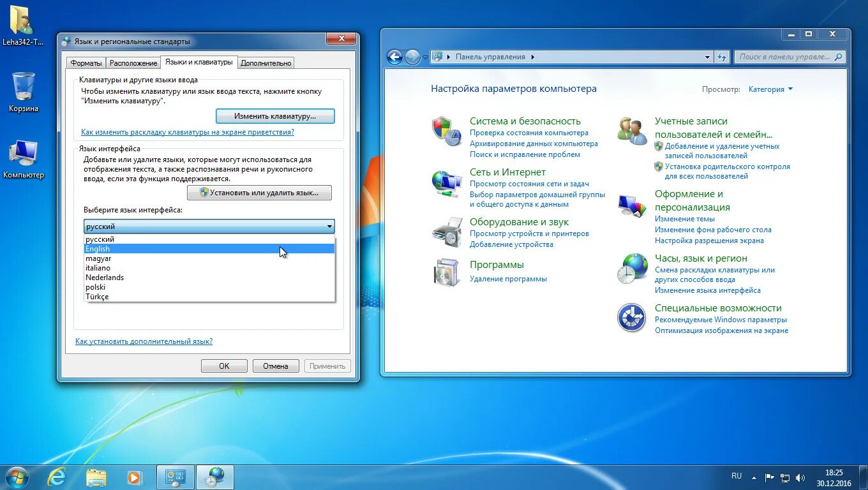868x490 pixels.
Task: Open Windows Explorer from taskbar
Action: pyautogui.click(x=96, y=477)
